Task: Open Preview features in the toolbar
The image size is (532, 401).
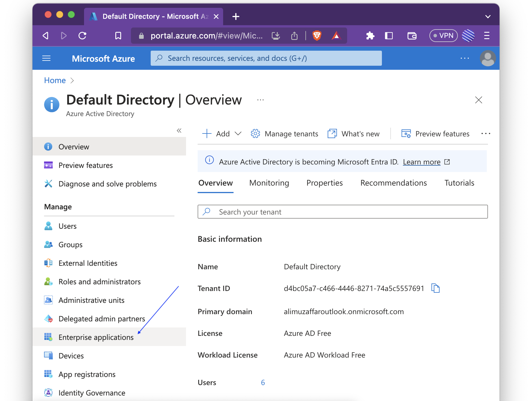Action: tap(435, 133)
